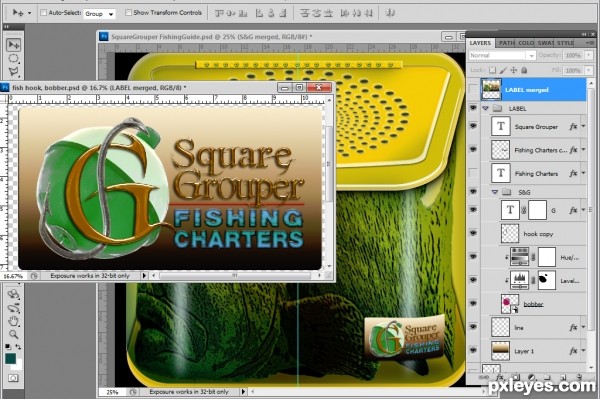Image resolution: width=600 pixels, height=399 pixels.
Task: Click Align Vertical Centers in options bar
Action: click(x=231, y=13)
